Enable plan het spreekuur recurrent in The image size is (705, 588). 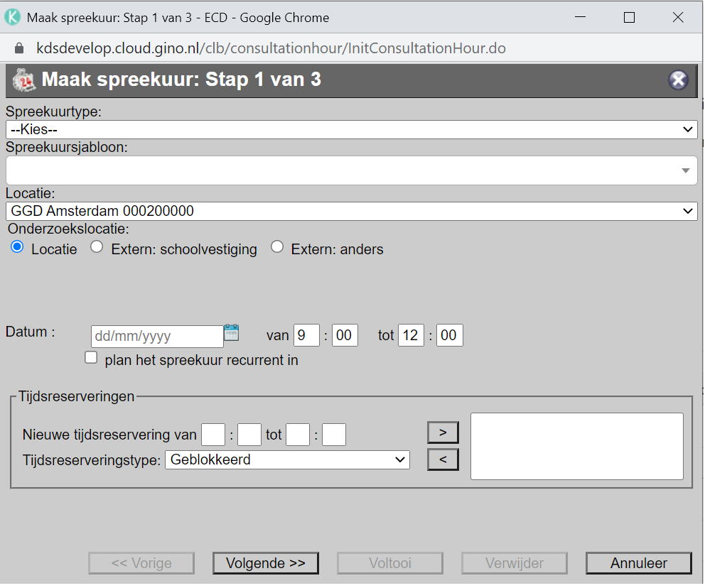click(91, 358)
